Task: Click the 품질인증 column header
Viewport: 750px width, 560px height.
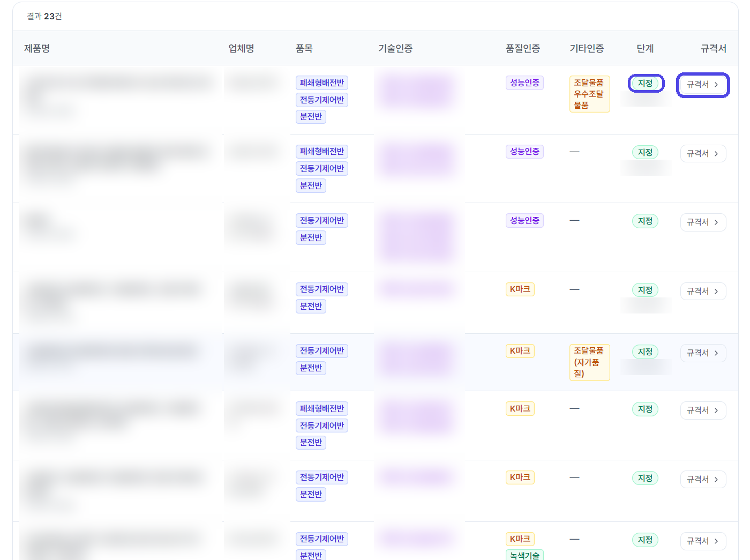Action: (x=523, y=49)
